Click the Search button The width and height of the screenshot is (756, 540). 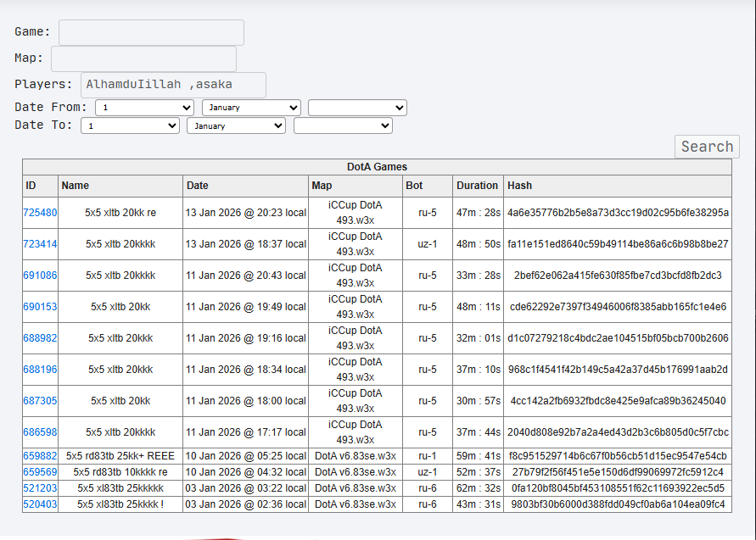(x=707, y=147)
